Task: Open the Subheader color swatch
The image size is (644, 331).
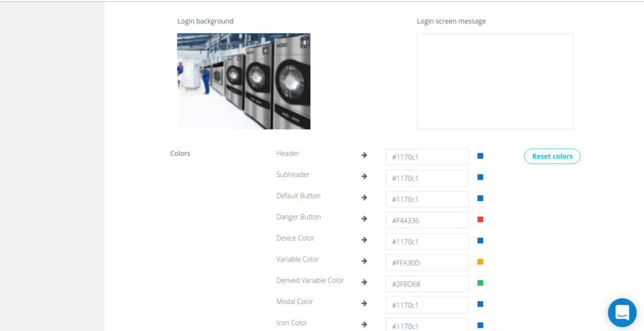Action: click(x=480, y=177)
